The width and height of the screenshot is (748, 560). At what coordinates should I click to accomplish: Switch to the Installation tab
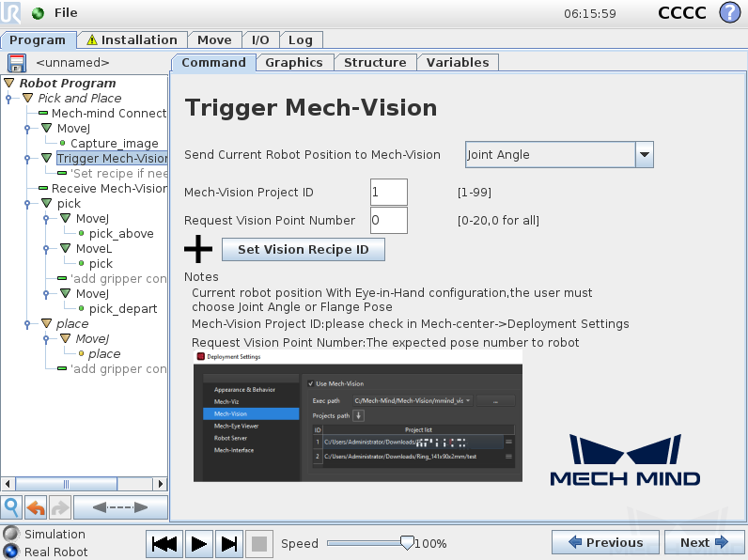(132, 40)
